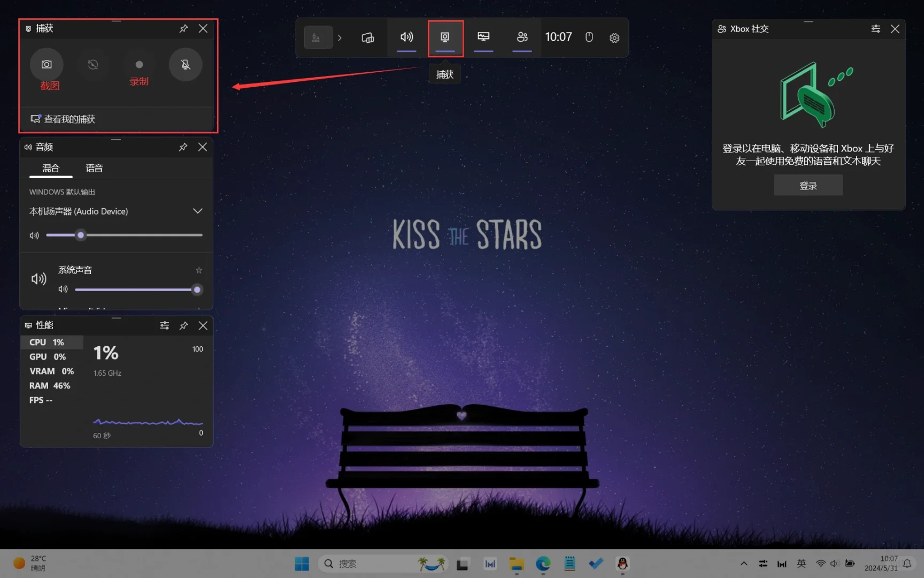
Task: Select the CPU metric tab
Action: [52, 343]
